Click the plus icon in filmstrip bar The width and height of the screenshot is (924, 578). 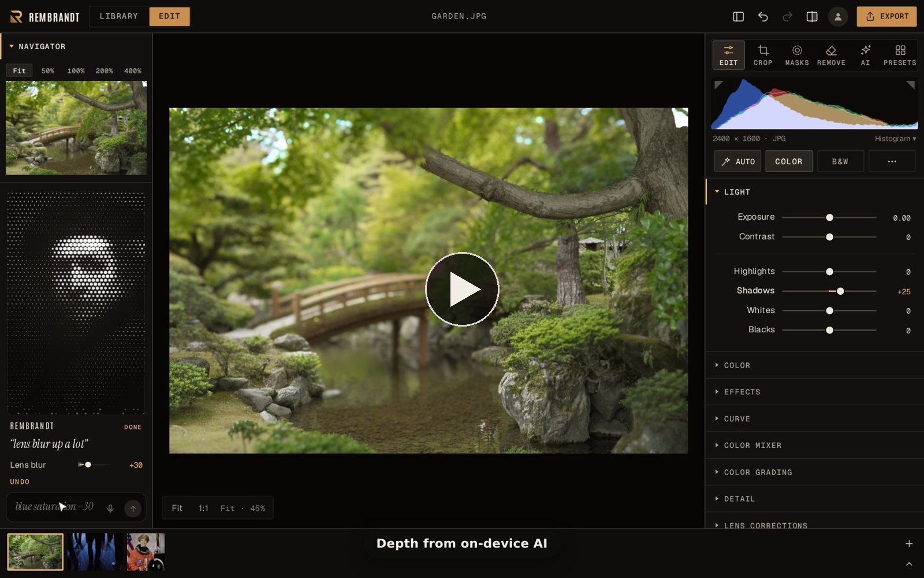(x=909, y=544)
